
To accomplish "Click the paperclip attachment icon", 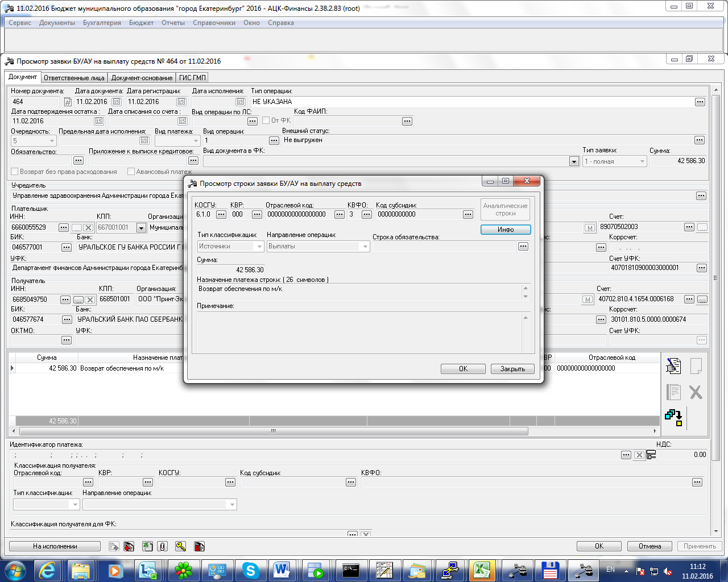I will pyautogui.click(x=163, y=546).
